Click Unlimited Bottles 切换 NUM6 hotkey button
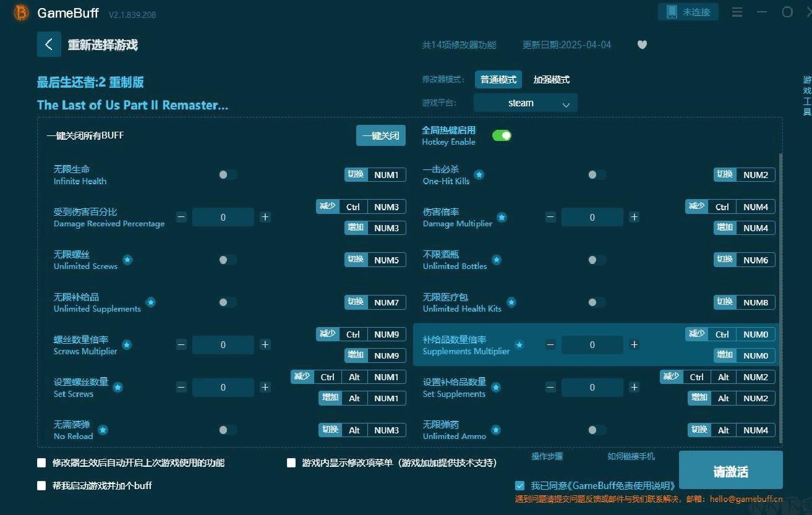Viewport: 812px width, 515px height. pos(745,260)
